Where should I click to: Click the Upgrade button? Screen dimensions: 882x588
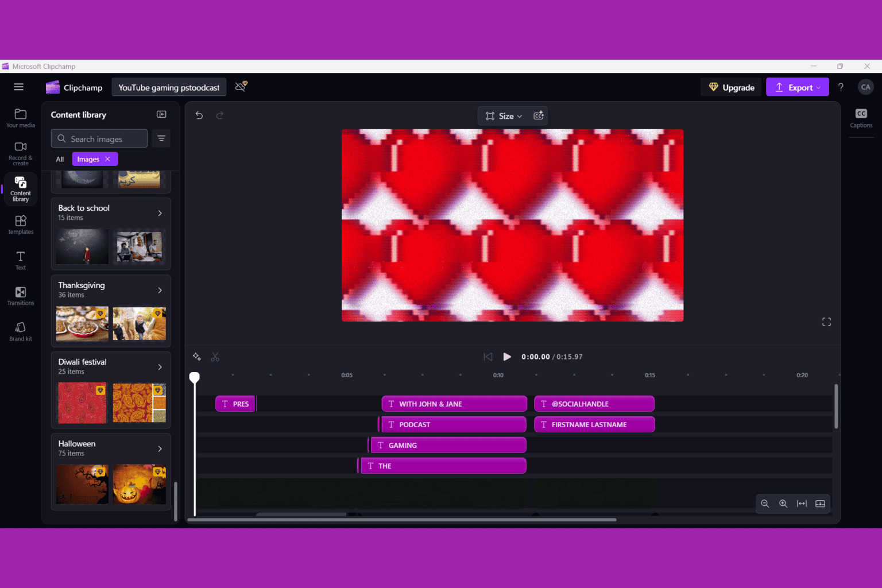click(732, 87)
